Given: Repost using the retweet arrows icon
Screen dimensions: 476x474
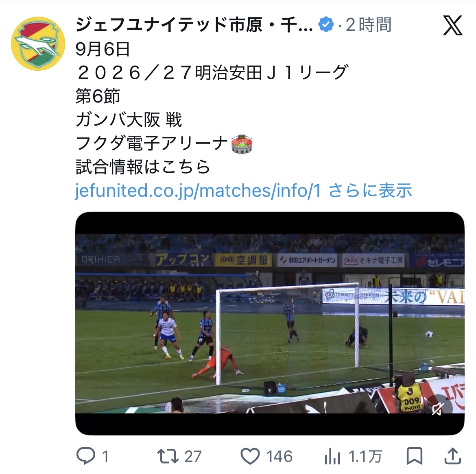Looking at the screenshot, I should [168, 456].
